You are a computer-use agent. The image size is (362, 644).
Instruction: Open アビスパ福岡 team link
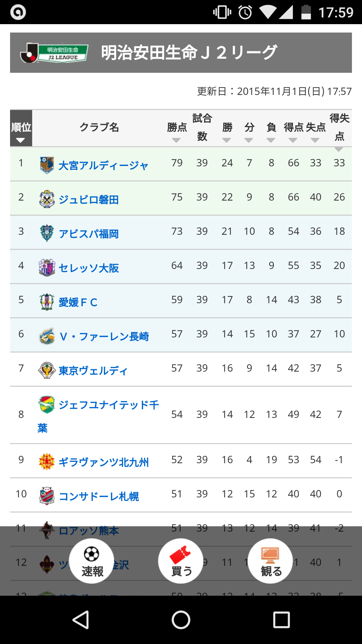pyautogui.click(x=89, y=234)
